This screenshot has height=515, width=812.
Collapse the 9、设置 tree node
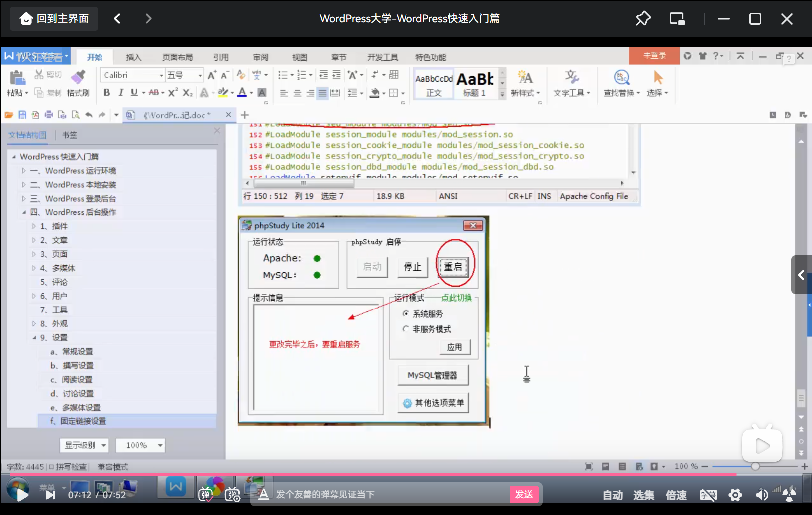(34, 338)
